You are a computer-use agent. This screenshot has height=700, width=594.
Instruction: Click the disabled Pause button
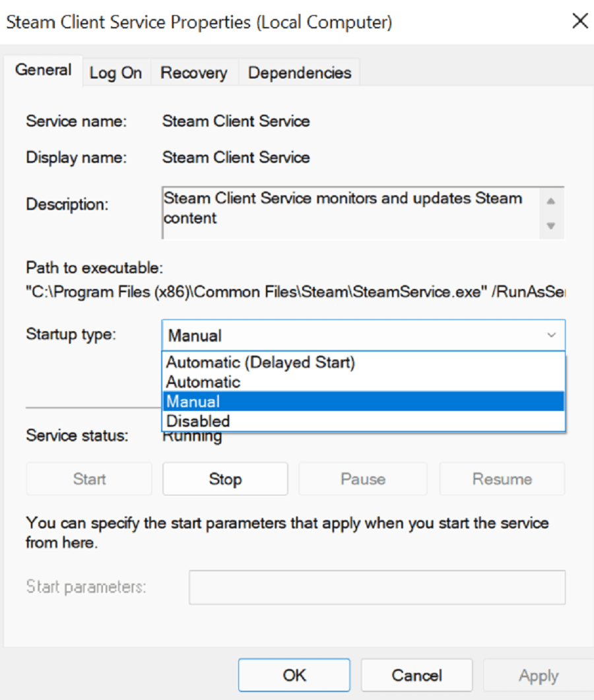(x=362, y=479)
